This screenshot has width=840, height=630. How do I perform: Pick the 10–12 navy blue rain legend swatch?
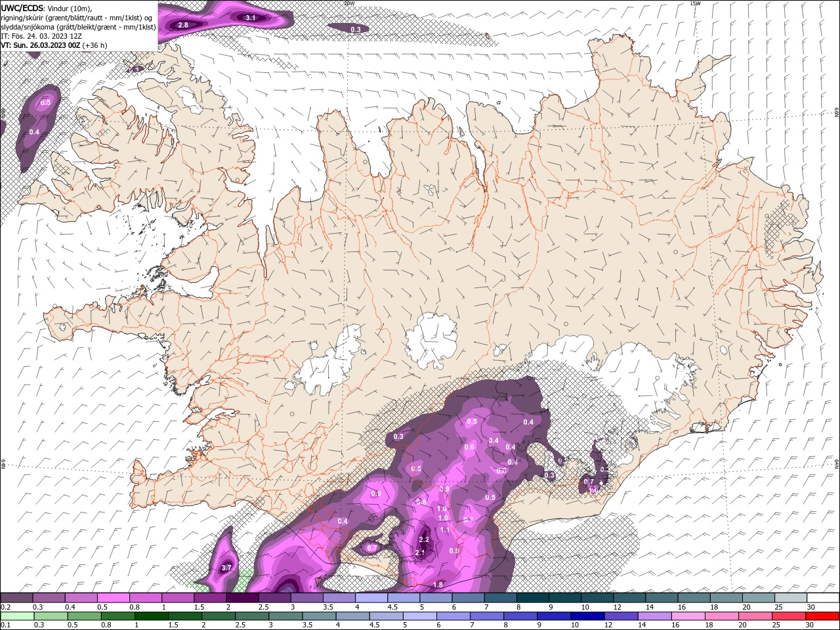point(587,616)
